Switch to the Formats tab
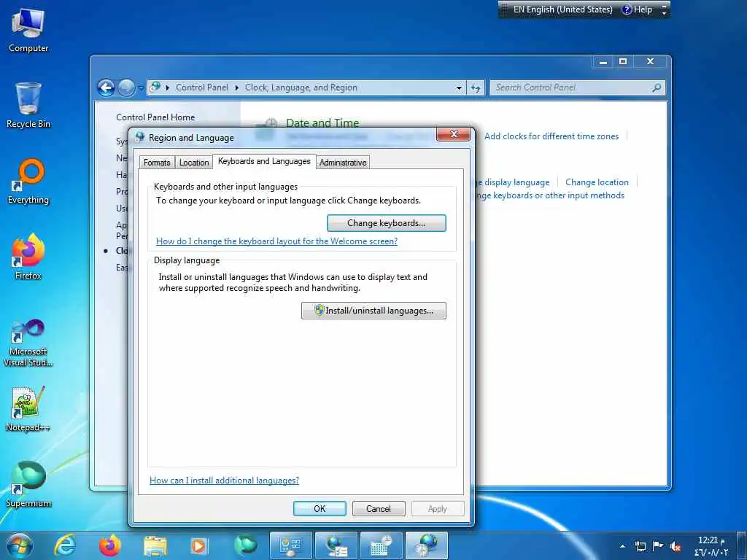 (x=157, y=163)
